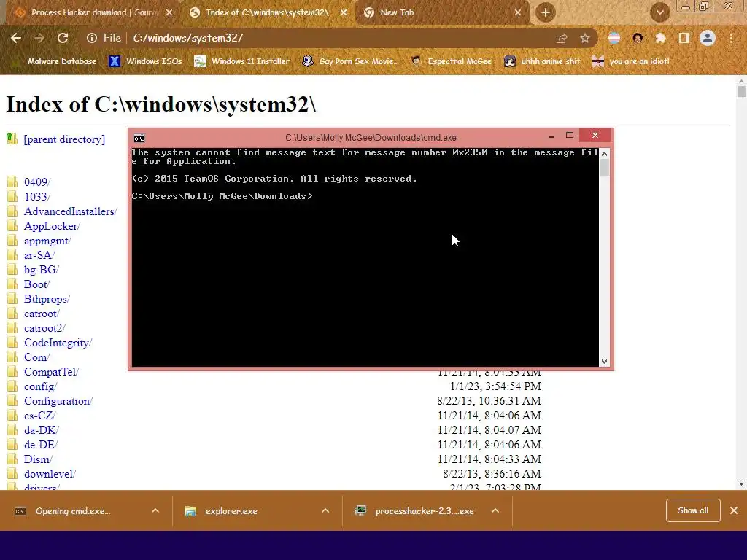
Task: Open the Chrome profile avatar
Action: (x=708, y=38)
